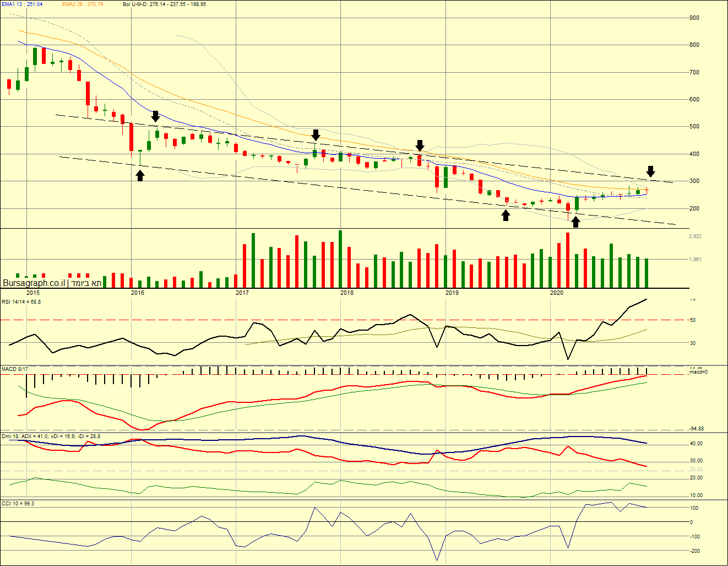Click the "EMA1 13 : 251.04" legend label
This screenshot has width=728, height=566.
point(22,4)
